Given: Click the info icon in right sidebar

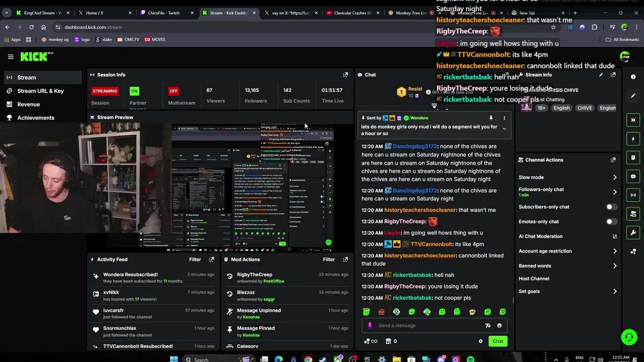Looking at the screenshot, I should 633,77.
